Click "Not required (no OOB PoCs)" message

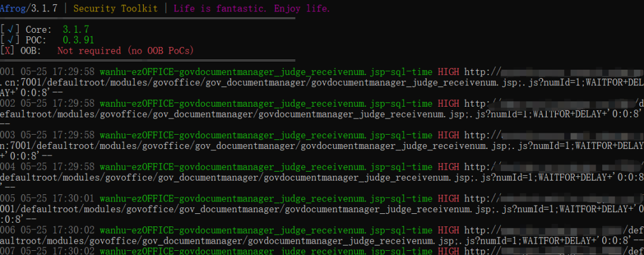[125, 51]
